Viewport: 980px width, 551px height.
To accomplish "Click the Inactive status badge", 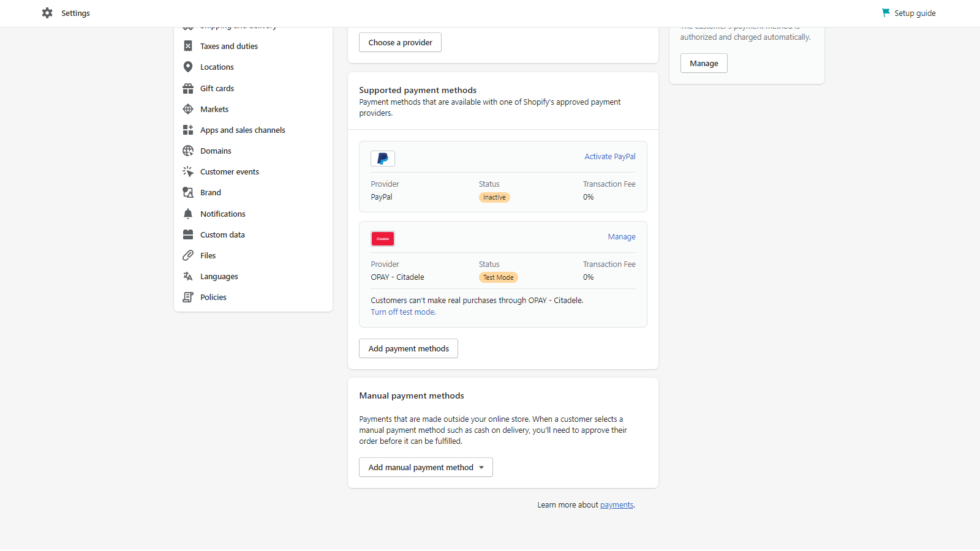I will [x=494, y=197].
